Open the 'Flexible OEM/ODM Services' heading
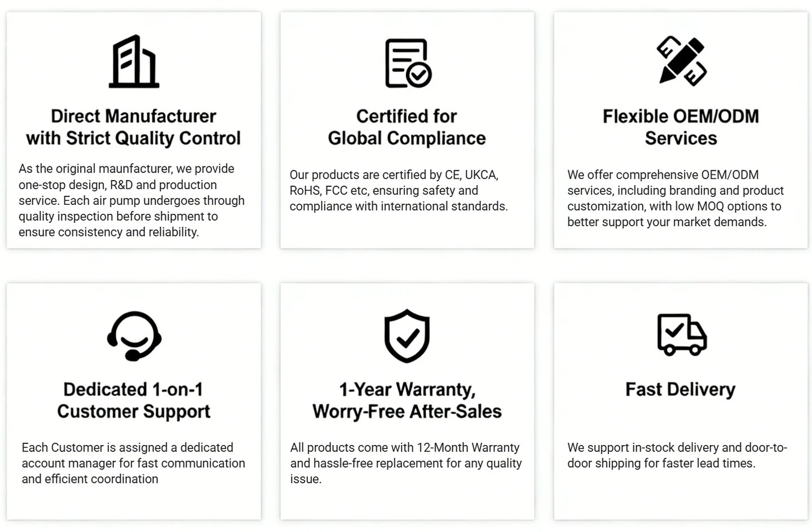 click(x=681, y=127)
